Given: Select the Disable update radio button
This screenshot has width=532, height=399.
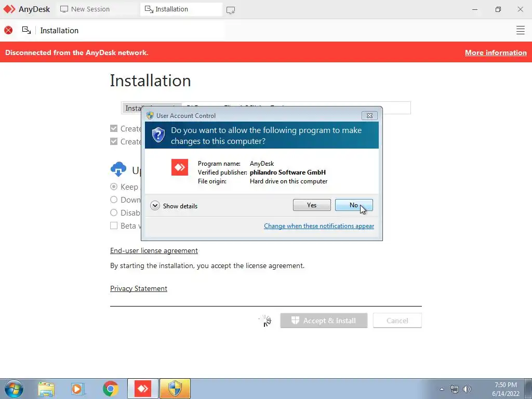Looking at the screenshot, I should point(114,212).
